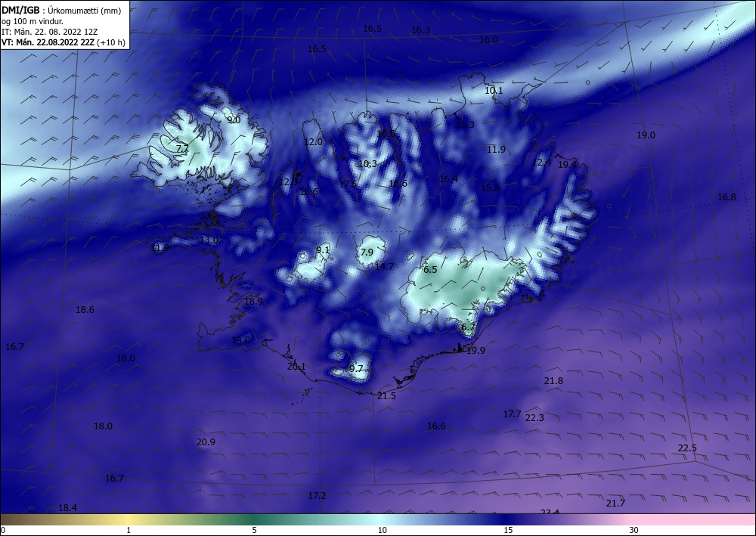Click the 18.4 value in the bottom-left
The image size is (756, 536).
point(67,507)
